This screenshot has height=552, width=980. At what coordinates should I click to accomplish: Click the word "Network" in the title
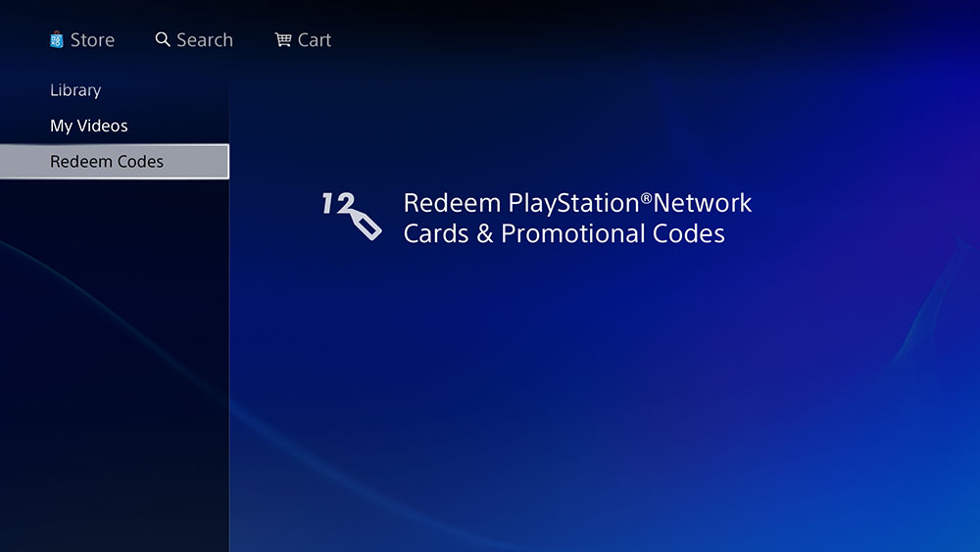pyautogui.click(x=702, y=203)
